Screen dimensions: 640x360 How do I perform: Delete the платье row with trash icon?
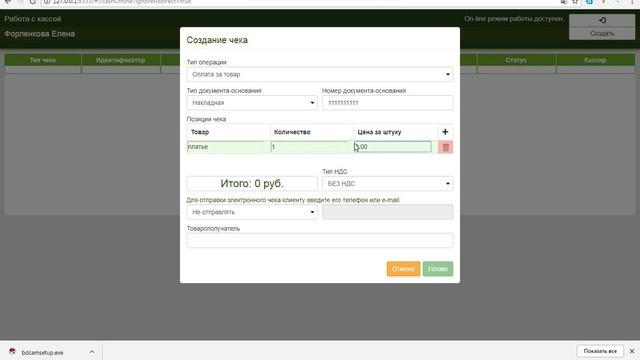(445, 147)
